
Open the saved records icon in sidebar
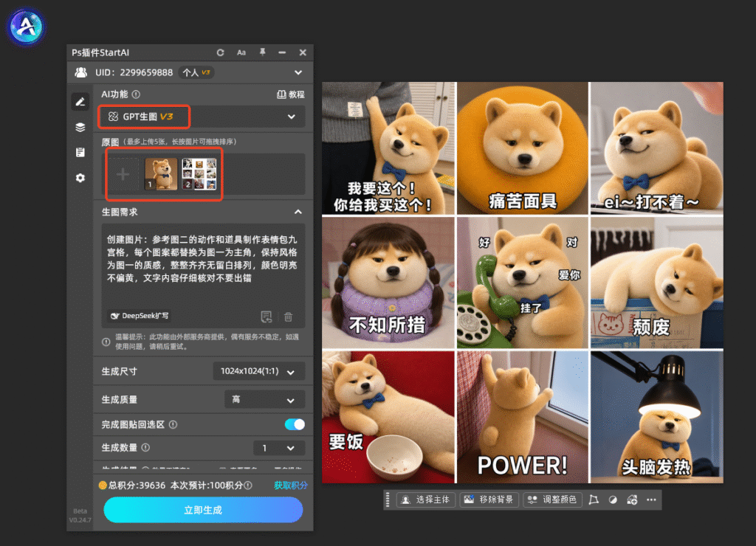[x=80, y=152]
